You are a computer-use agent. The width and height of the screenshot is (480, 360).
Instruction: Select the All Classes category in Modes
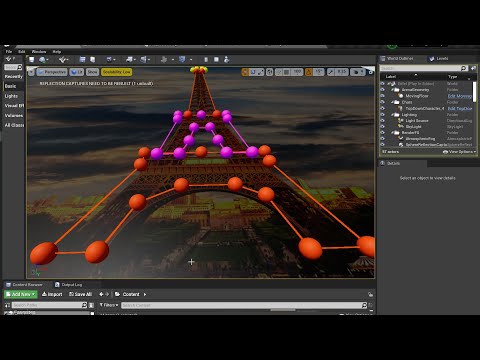tap(13, 125)
